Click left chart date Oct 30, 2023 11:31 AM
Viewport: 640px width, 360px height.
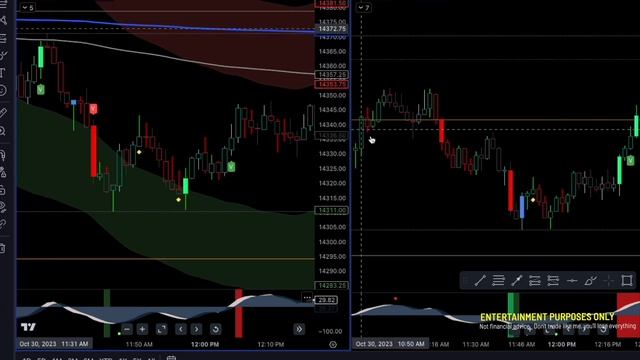54,344
